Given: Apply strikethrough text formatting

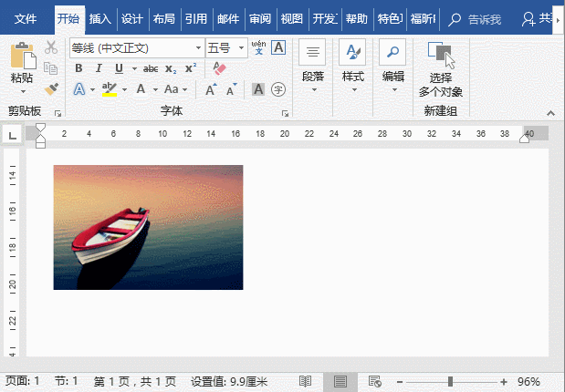Looking at the screenshot, I should pyautogui.click(x=151, y=68).
